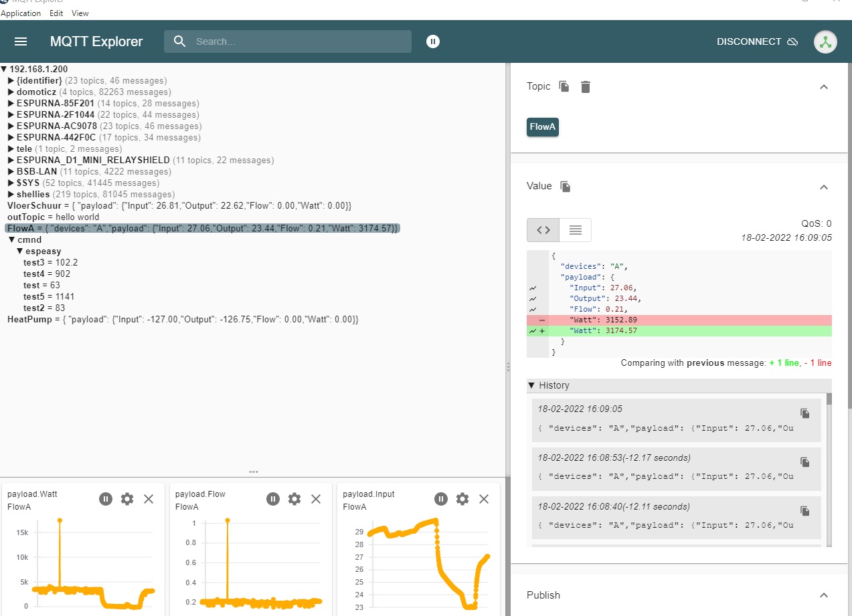The image size is (852, 616).
Task: Expand the shellies topic tree
Action: pos(11,194)
